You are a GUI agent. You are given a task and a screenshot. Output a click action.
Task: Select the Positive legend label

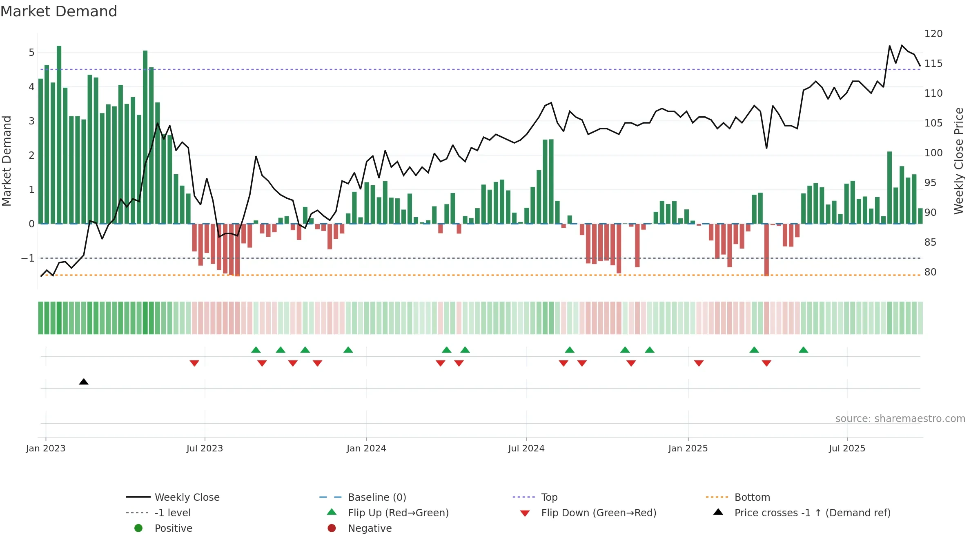174,528
